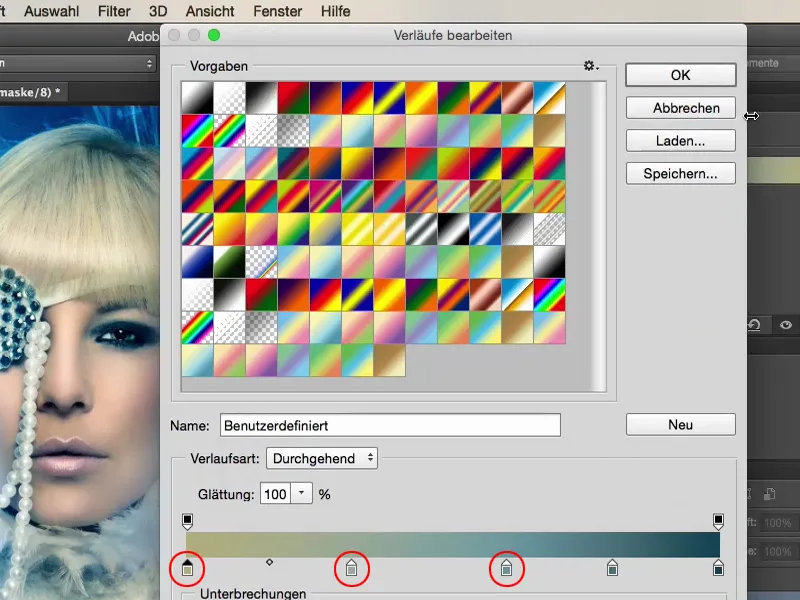Screen dimensions: 800x600
Task: Click Neu to create a new preset
Action: [681, 424]
